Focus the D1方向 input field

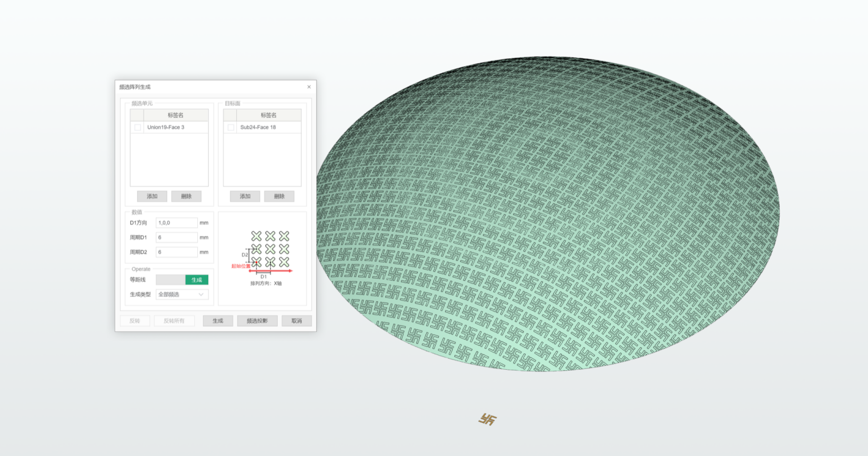click(x=176, y=223)
